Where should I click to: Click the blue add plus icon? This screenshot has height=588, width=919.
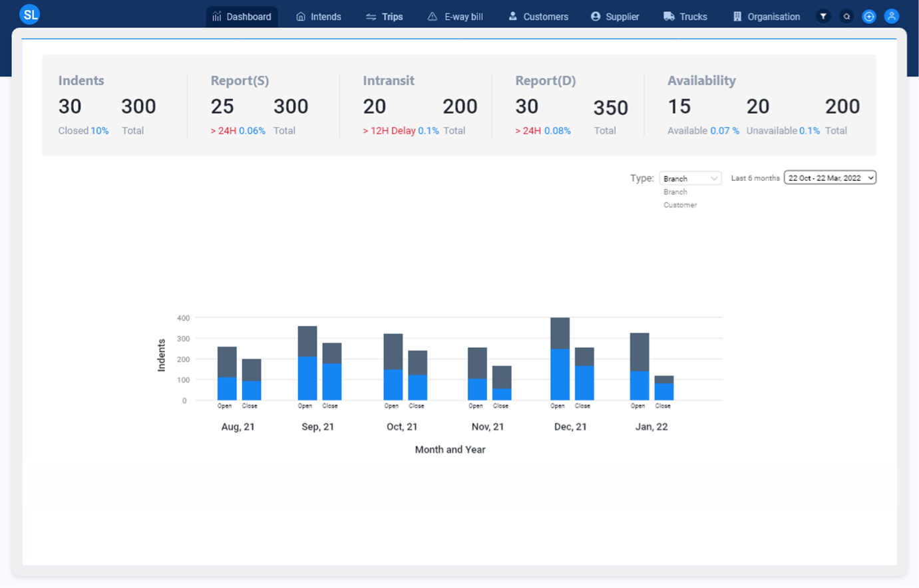coord(869,17)
